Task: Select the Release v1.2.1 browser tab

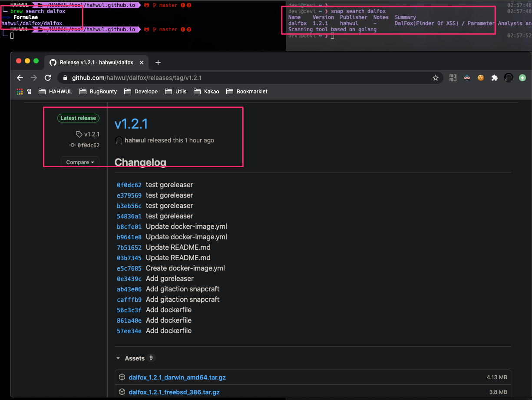Action: 96,63
